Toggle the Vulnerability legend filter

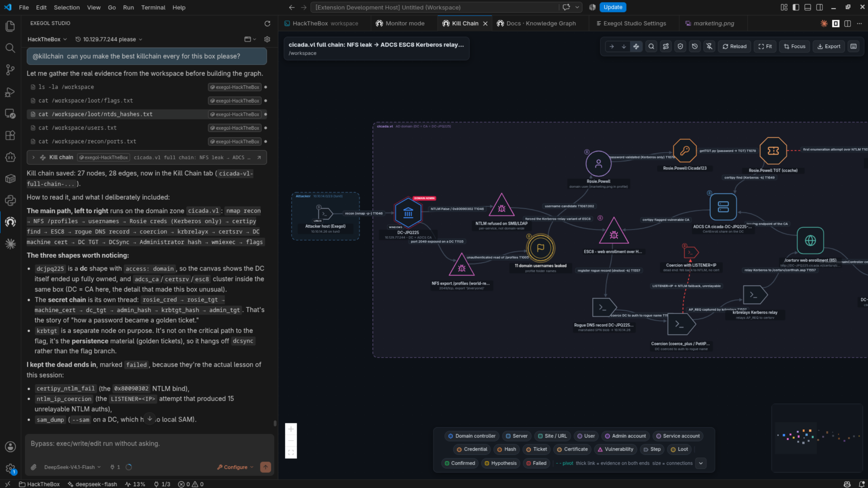[616, 449]
